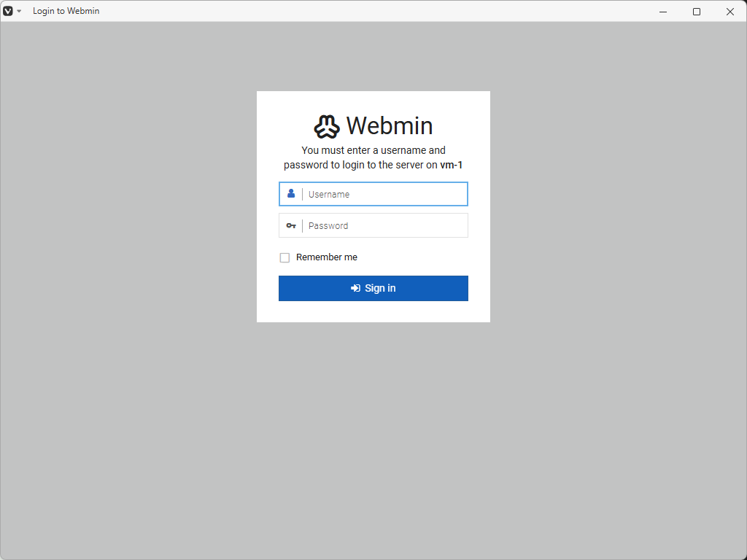The height and width of the screenshot is (560, 747).
Task: Click the key icon beside Password
Action: (x=291, y=226)
